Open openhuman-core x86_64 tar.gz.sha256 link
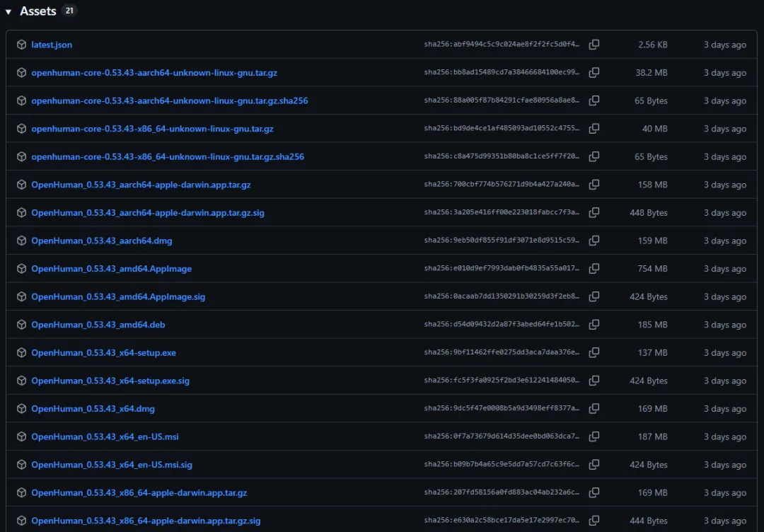This screenshot has width=764, height=532. click(x=168, y=157)
